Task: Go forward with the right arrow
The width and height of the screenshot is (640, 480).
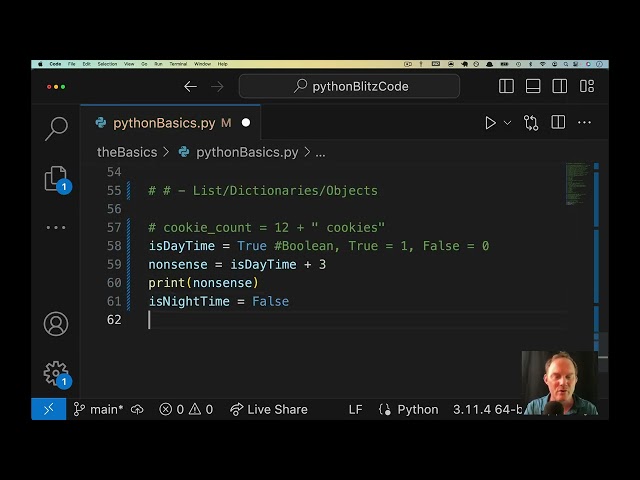Action: point(217,87)
